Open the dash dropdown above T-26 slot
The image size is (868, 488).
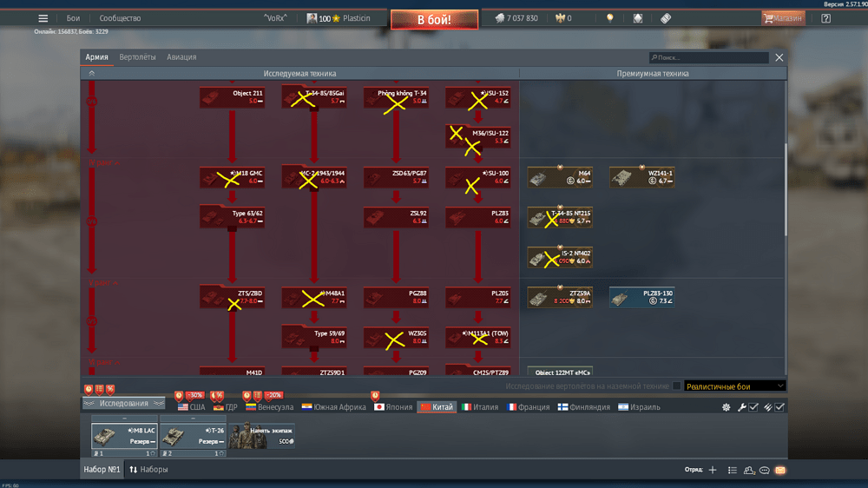(193, 419)
